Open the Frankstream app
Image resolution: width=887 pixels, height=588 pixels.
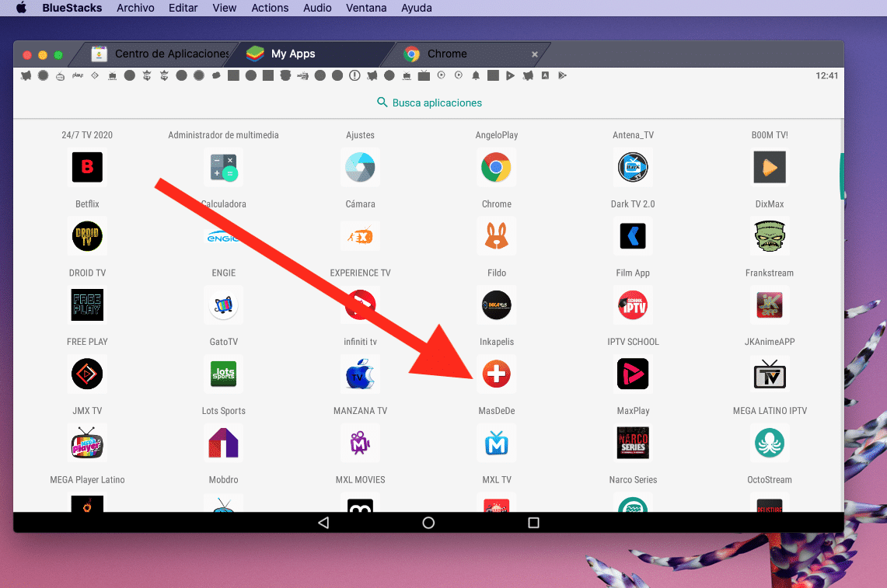[769, 236]
